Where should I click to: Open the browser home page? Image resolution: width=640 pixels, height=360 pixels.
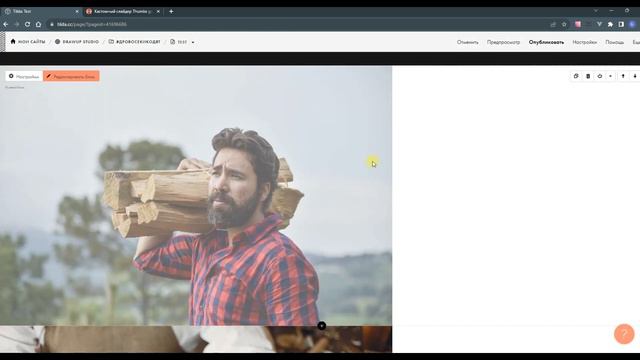[38, 24]
